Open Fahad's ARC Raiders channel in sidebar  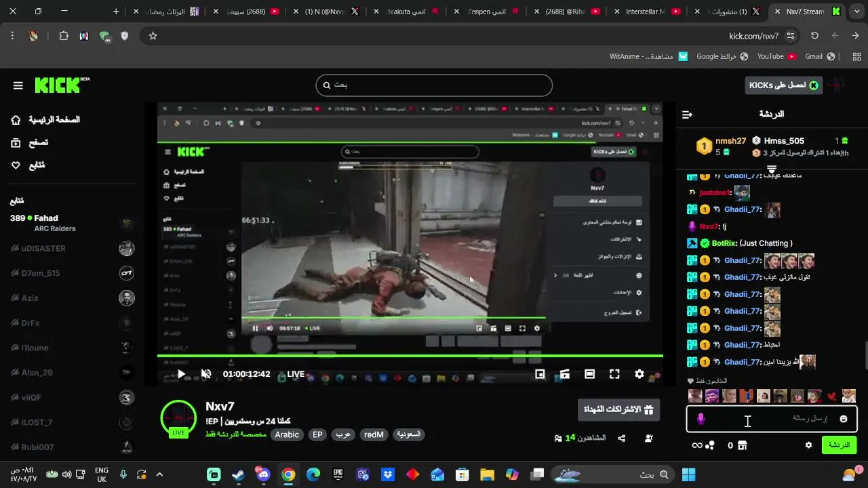click(71, 223)
